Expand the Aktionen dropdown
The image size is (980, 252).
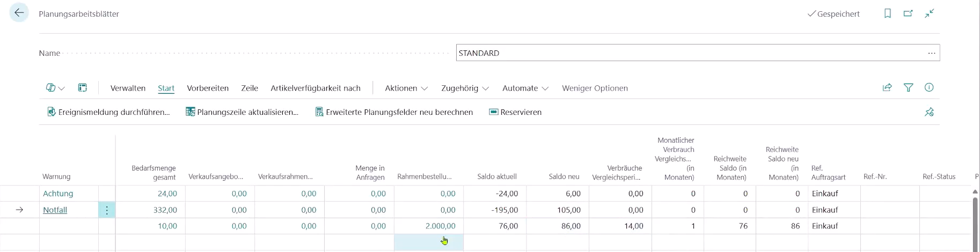(406, 88)
